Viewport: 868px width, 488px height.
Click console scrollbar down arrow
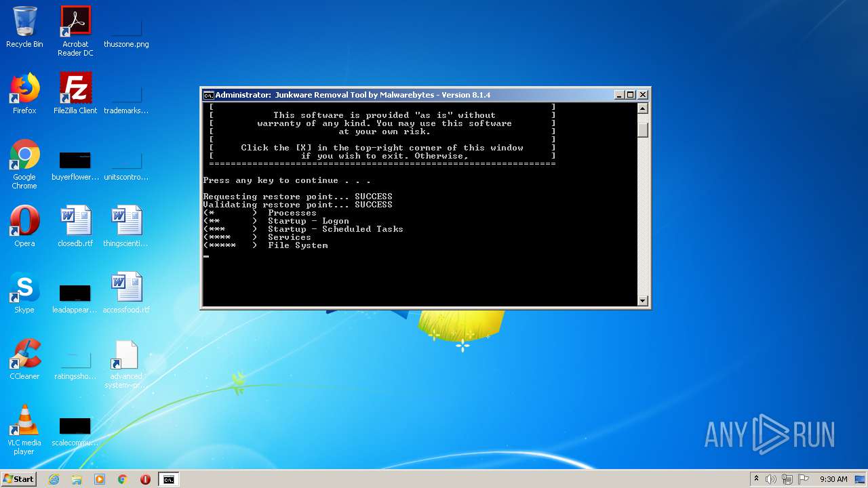[643, 300]
